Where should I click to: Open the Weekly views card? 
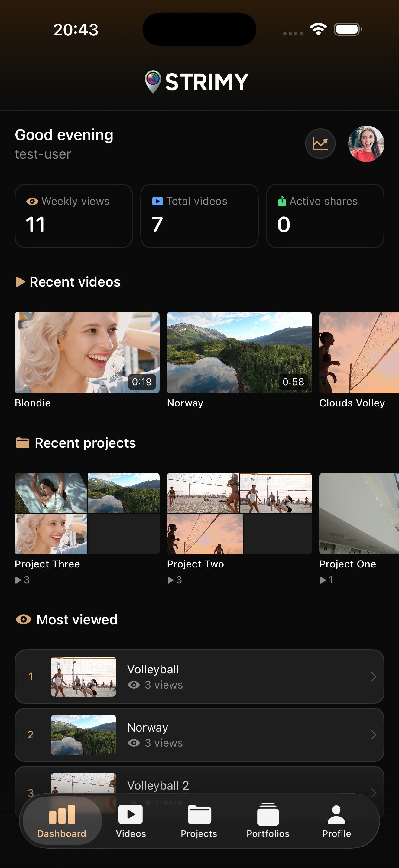click(x=74, y=216)
